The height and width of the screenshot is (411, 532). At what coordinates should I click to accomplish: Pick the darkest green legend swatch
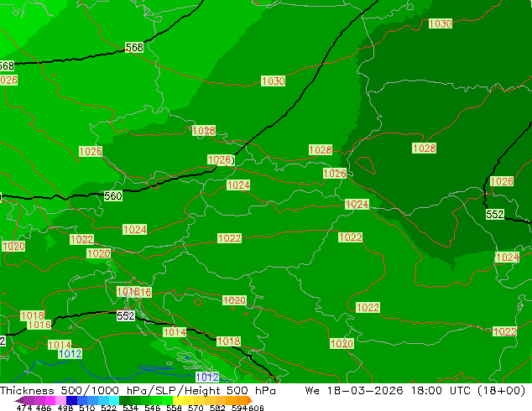pyautogui.click(x=124, y=400)
